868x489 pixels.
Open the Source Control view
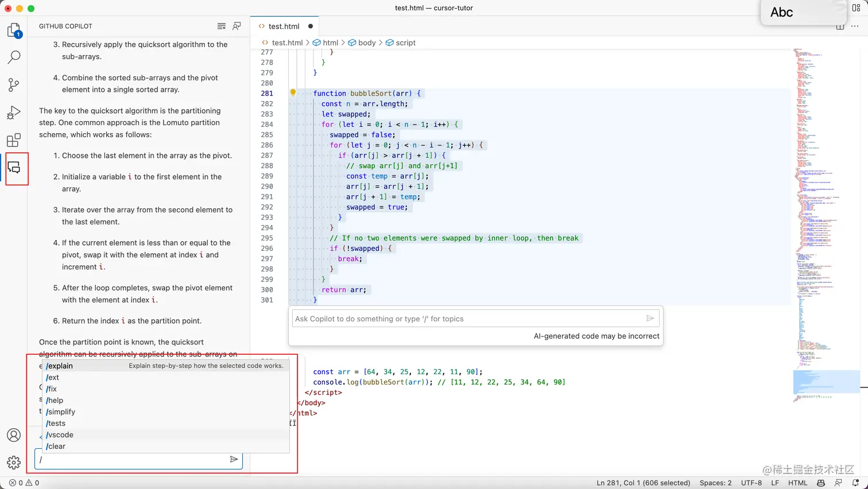point(14,85)
